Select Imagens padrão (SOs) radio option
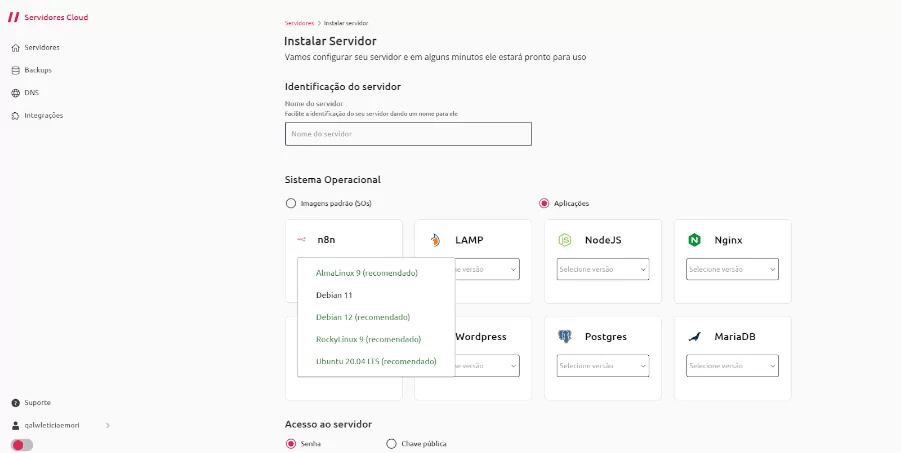The height and width of the screenshot is (453, 901). tap(291, 203)
